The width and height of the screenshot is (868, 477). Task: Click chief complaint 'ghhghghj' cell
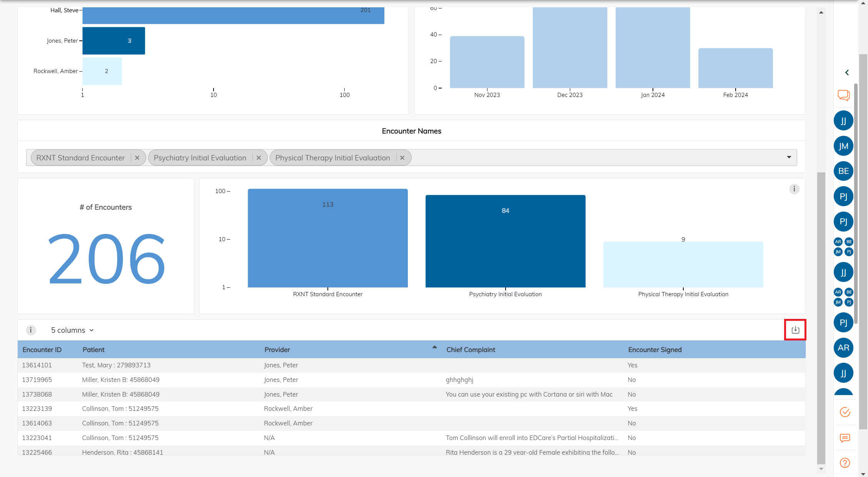tap(459, 380)
